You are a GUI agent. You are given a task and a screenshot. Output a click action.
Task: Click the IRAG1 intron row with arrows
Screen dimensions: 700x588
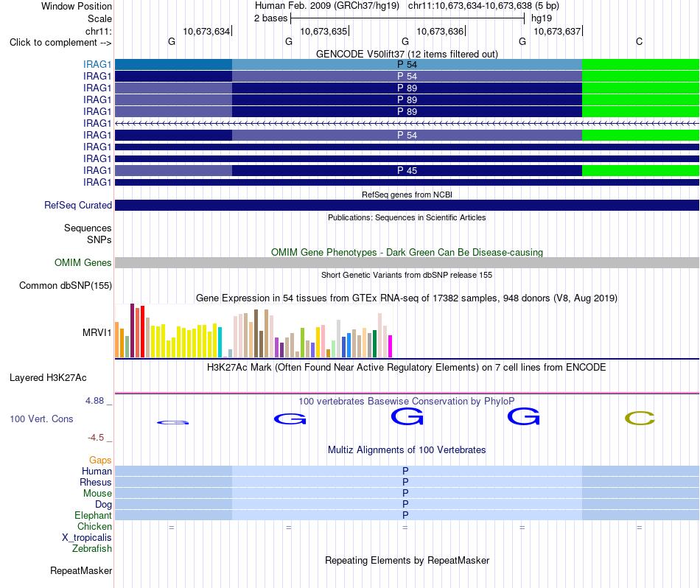(407, 123)
